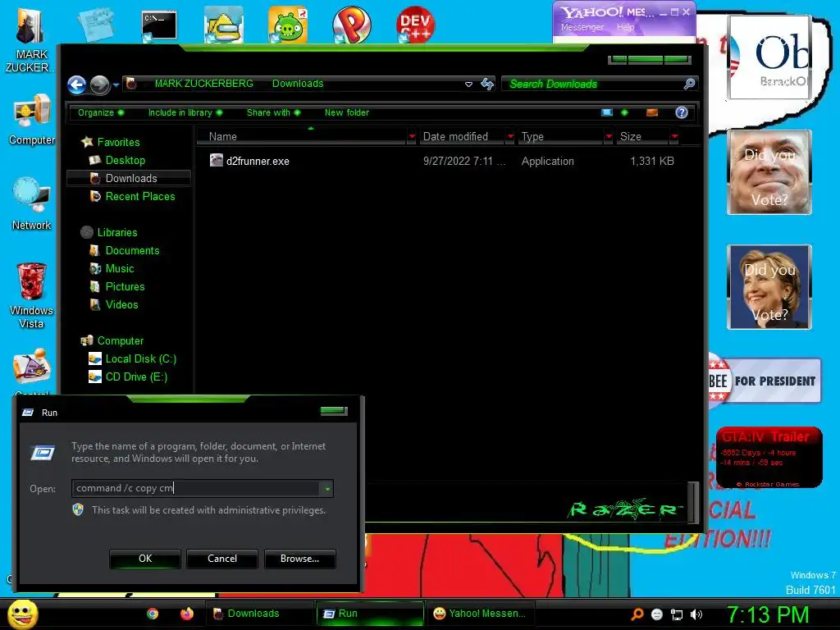The height and width of the screenshot is (630, 840).
Task: Click the Explorer vertical scrollbar thumb
Action: (693, 501)
